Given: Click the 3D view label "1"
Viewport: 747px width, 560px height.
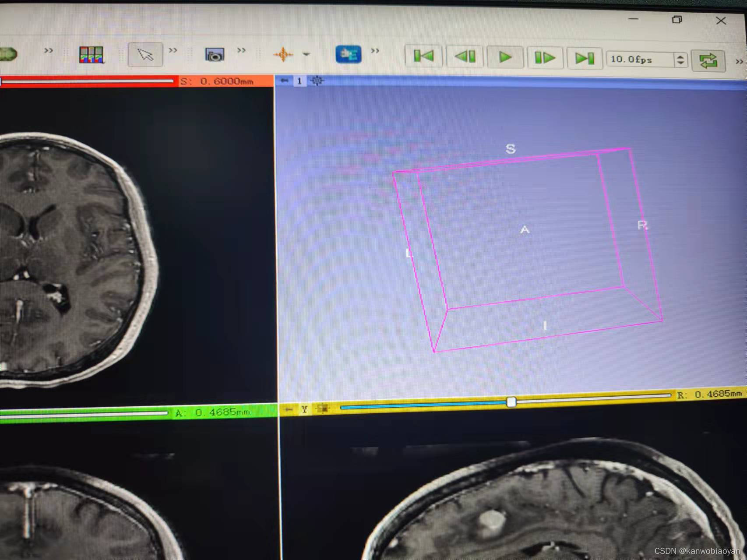Looking at the screenshot, I should (x=300, y=81).
